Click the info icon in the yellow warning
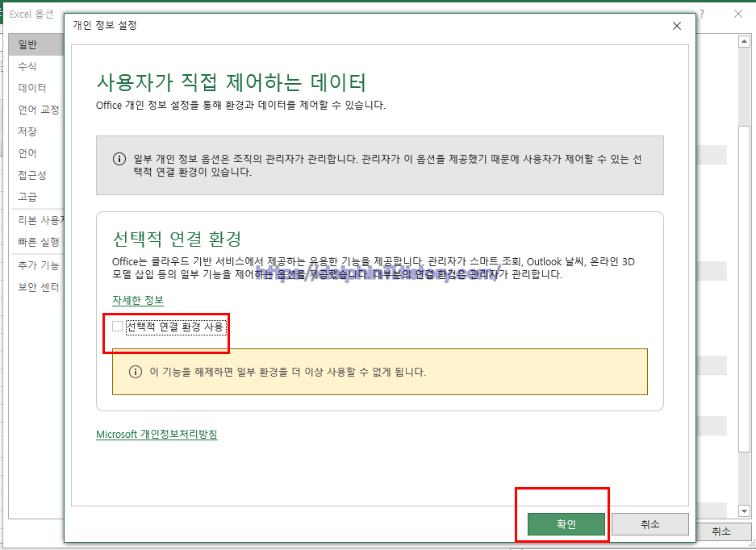 pos(136,372)
